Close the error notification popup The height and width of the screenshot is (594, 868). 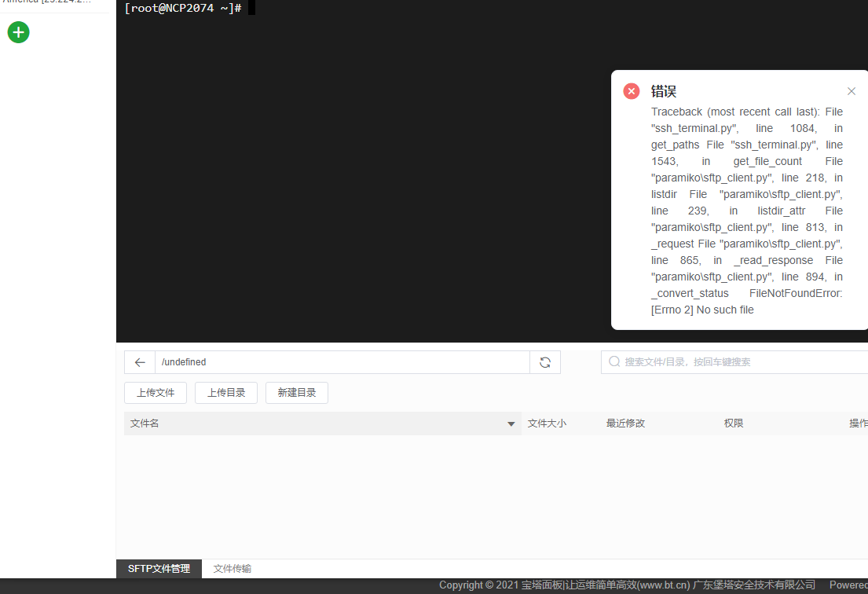tap(852, 91)
